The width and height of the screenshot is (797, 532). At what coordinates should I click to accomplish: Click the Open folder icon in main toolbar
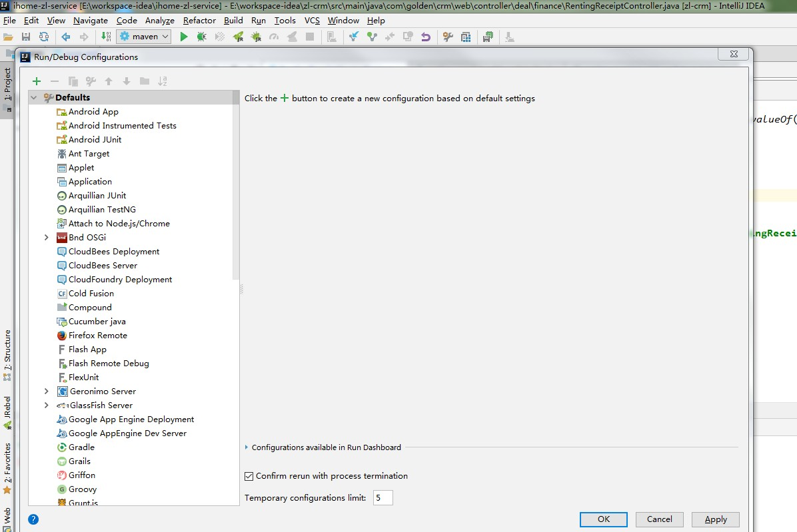point(8,37)
